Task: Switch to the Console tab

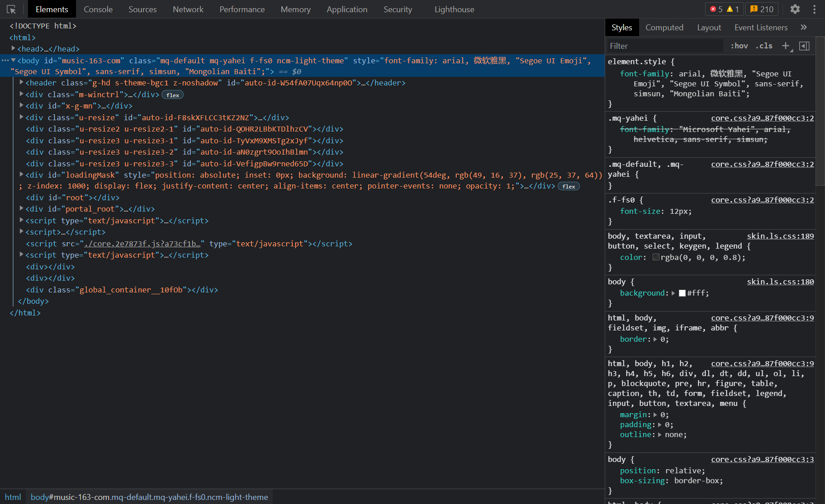Action: tap(98, 9)
